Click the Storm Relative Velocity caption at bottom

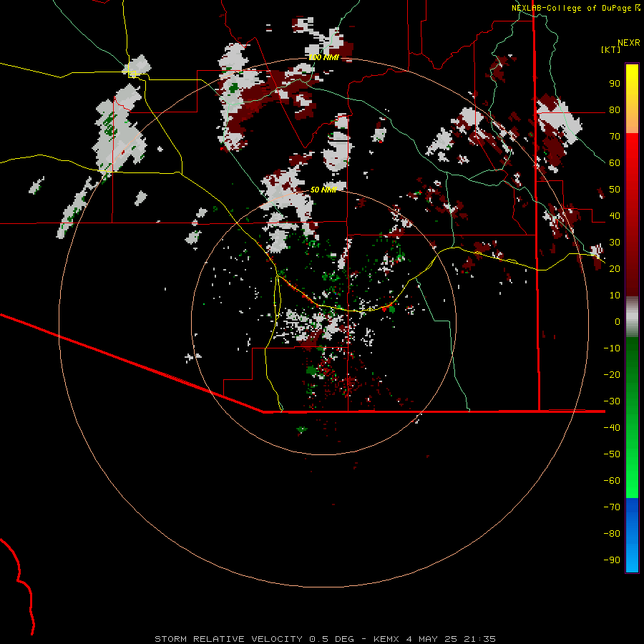point(325,639)
